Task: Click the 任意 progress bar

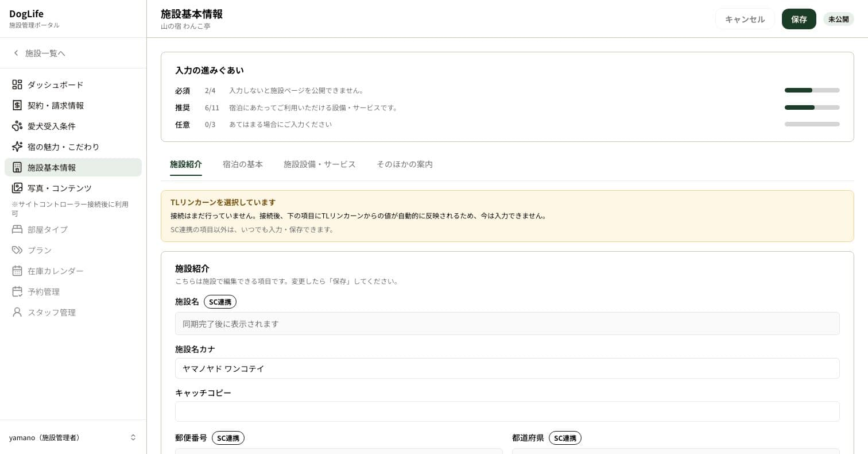Action: [812, 124]
